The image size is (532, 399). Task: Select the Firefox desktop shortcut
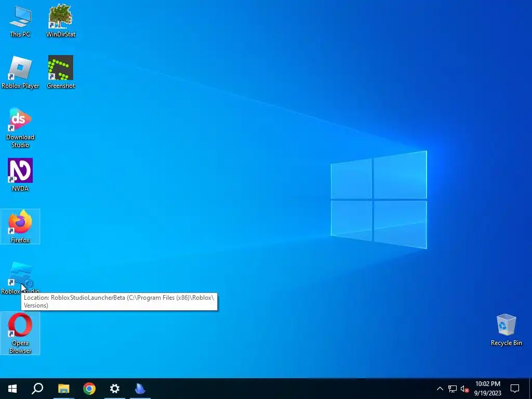pos(20,227)
